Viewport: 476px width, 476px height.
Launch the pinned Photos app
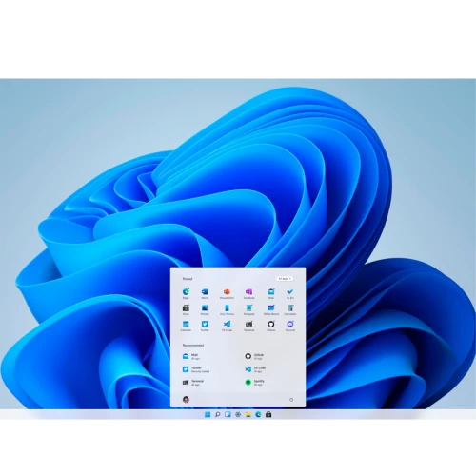205,309
